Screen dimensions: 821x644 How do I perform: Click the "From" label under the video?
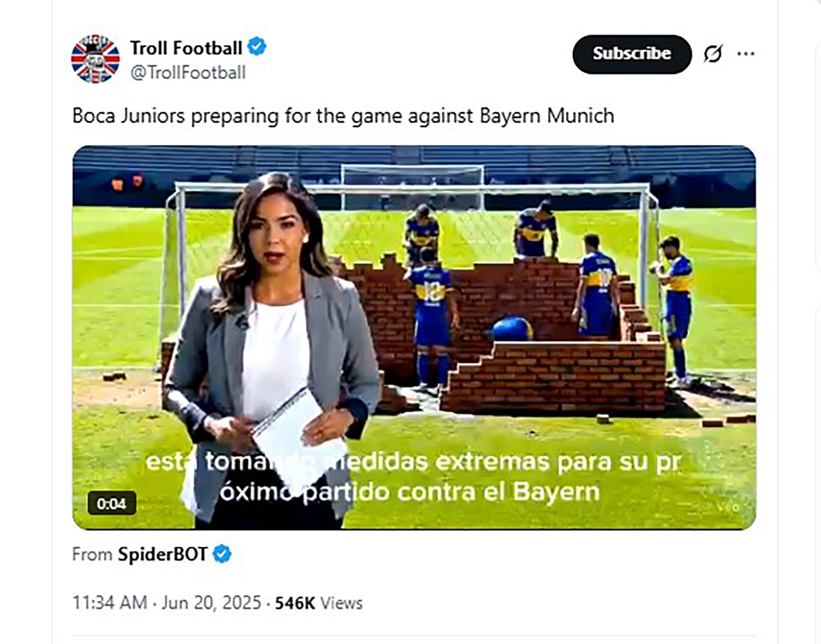[92, 554]
